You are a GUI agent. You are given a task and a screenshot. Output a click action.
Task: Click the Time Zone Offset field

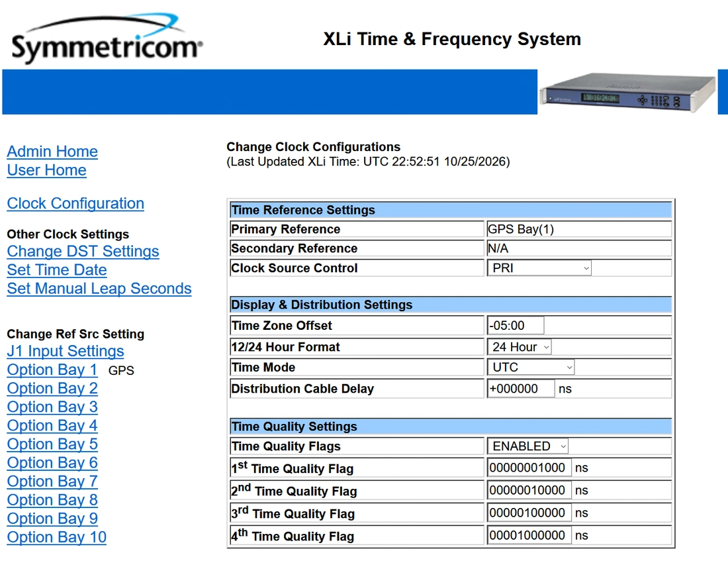[516, 325]
